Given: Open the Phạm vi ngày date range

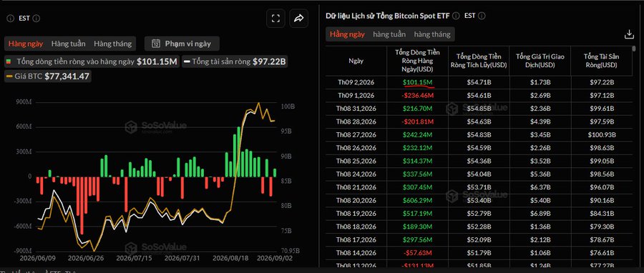Looking at the screenshot, I should click(182, 44).
